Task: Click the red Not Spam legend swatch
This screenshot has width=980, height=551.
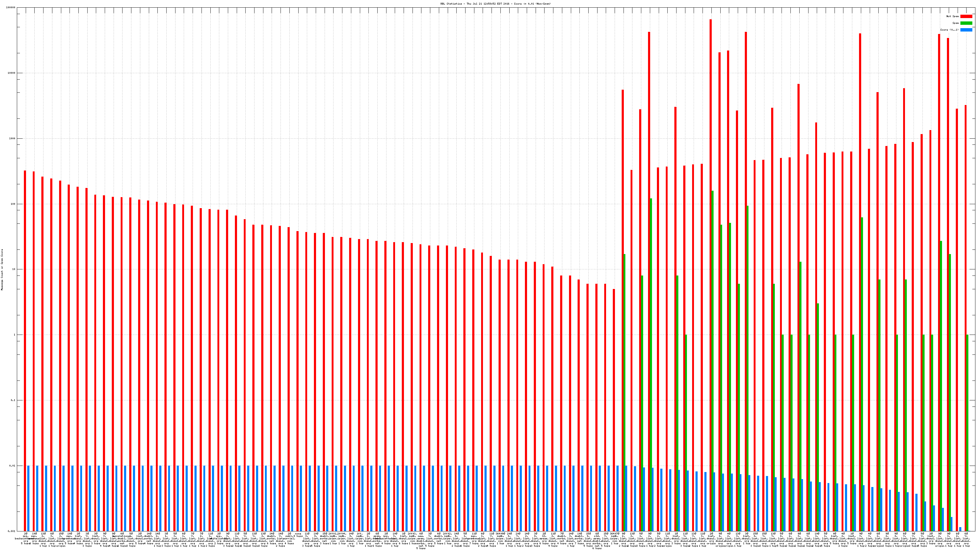Action: [x=966, y=16]
